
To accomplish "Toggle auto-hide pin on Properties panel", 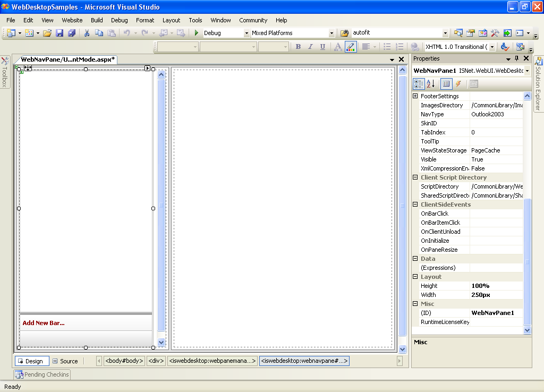I will 516,58.
